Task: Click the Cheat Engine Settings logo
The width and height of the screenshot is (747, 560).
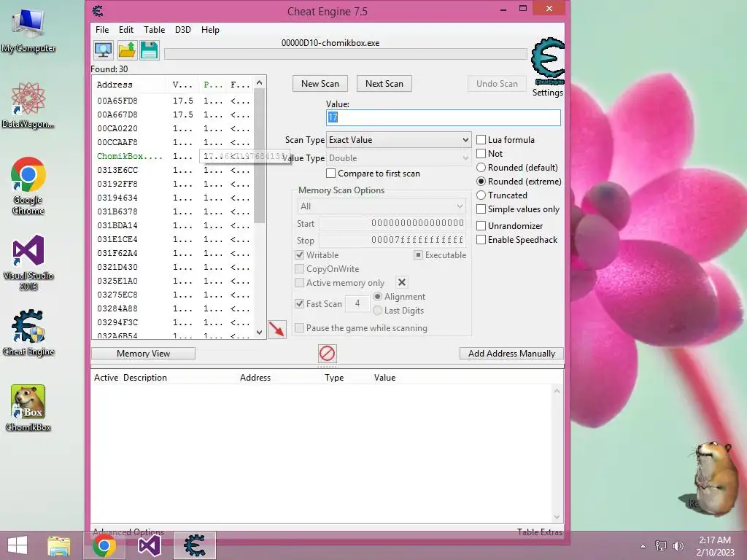Action: coord(548,62)
